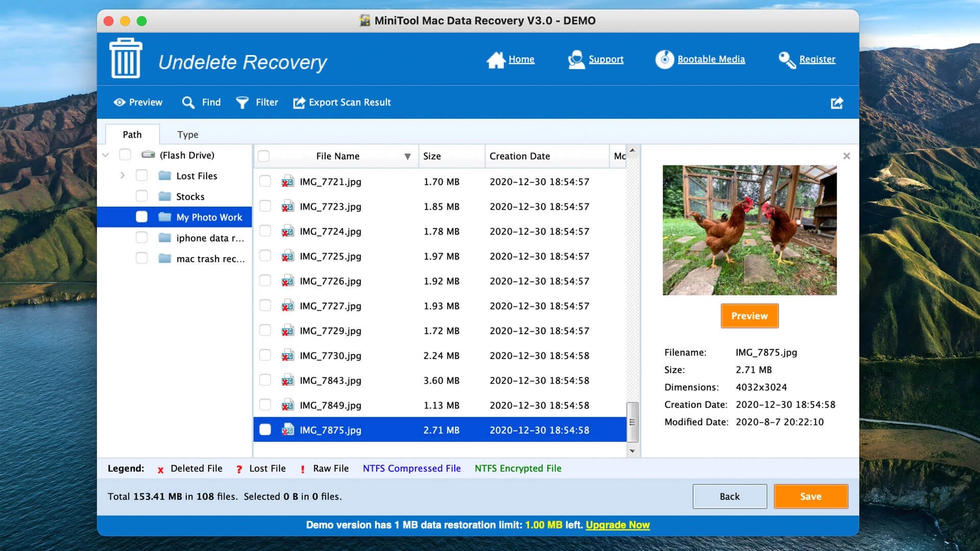Sort files using the File Name column arrow
The image size is (980, 551).
pyautogui.click(x=407, y=156)
